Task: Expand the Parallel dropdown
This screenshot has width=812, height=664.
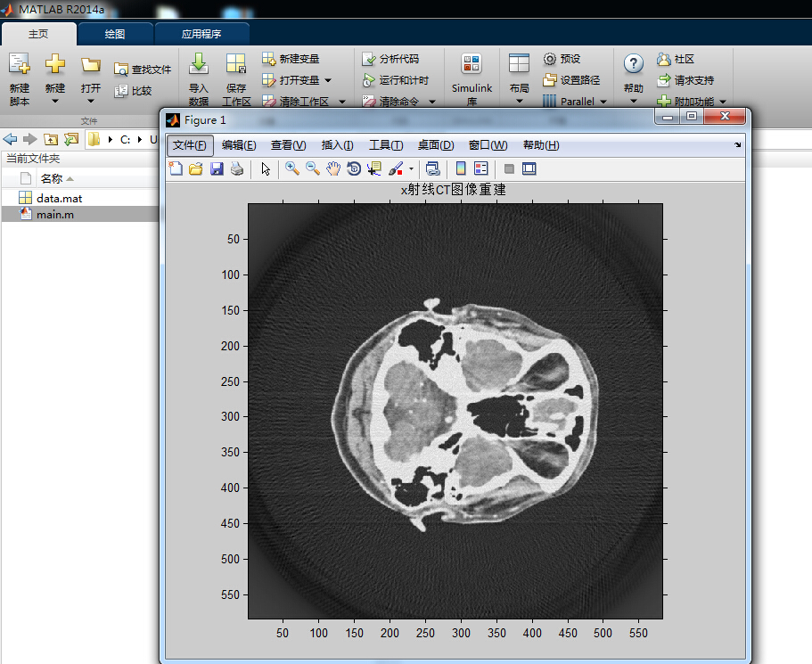Action: [x=603, y=102]
